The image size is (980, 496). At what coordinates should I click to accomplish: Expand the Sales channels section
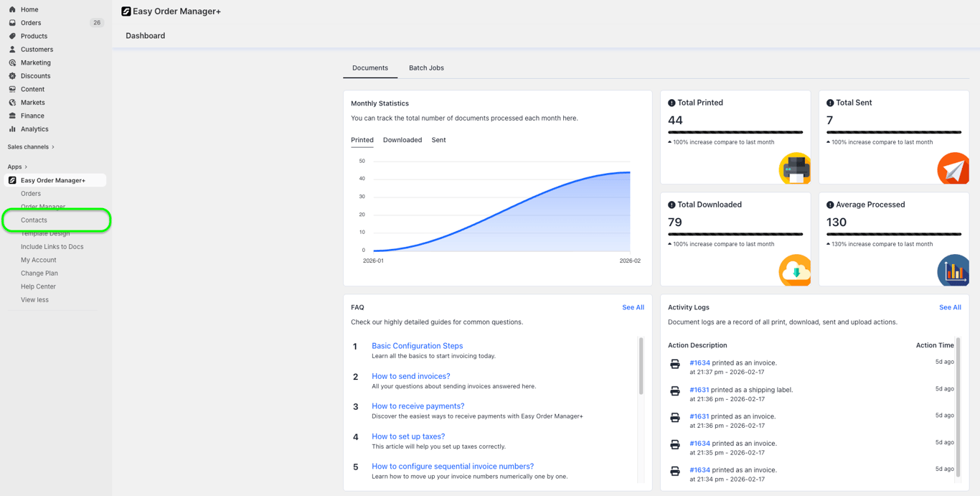click(31, 147)
